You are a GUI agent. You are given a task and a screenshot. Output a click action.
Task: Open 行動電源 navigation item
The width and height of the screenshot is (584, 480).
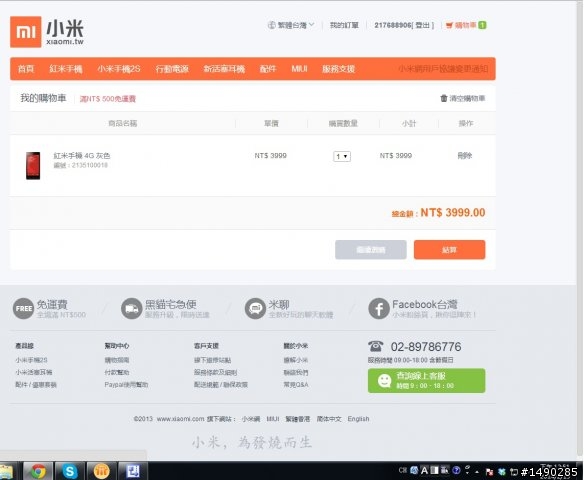pos(172,69)
